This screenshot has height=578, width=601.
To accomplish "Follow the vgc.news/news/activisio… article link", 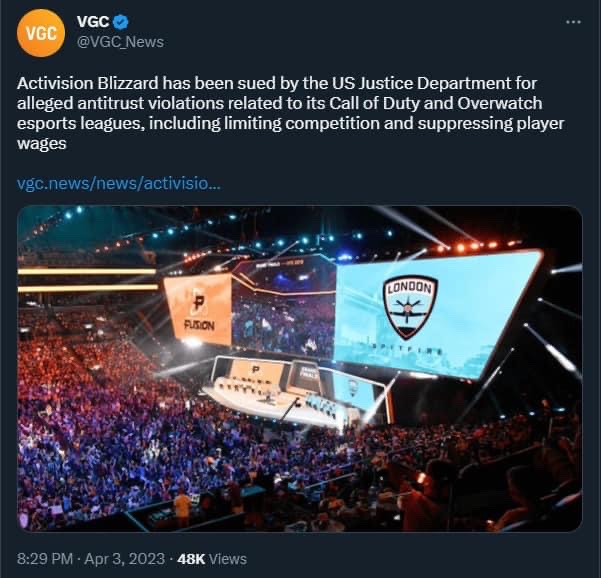I will click(x=119, y=184).
